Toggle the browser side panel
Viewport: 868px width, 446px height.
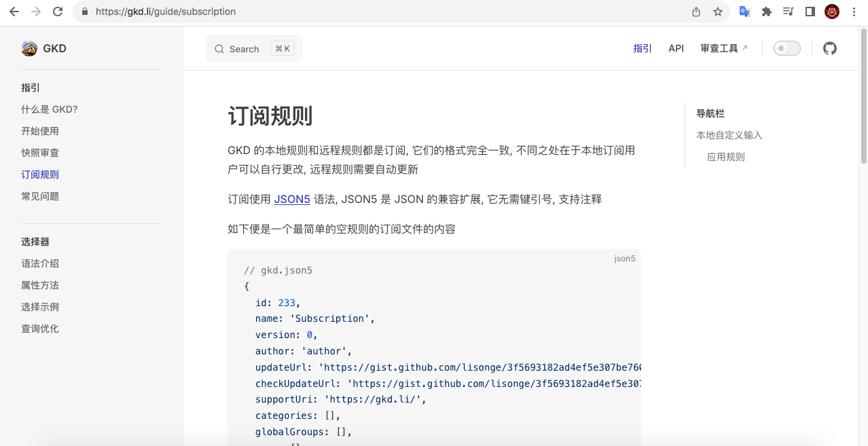[810, 12]
